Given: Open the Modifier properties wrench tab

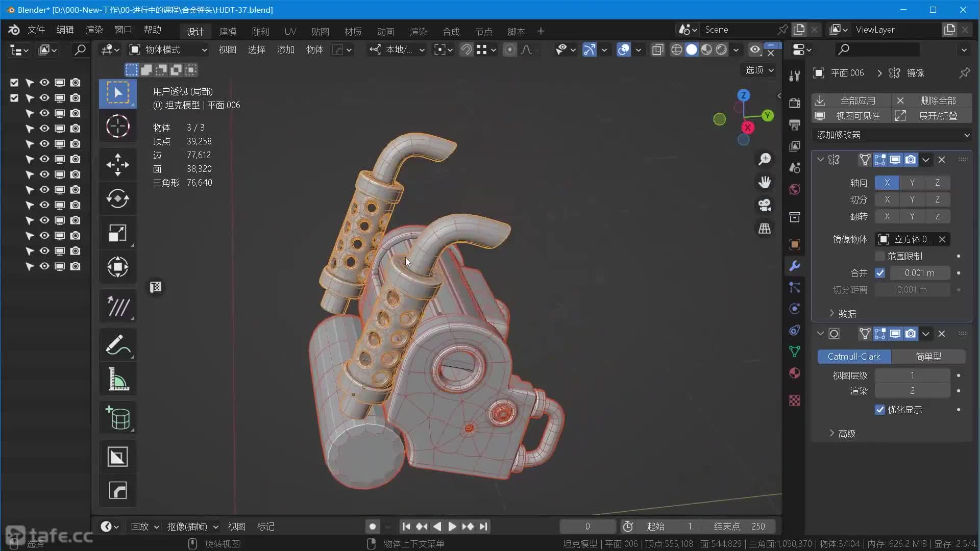Looking at the screenshot, I should 795,266.
